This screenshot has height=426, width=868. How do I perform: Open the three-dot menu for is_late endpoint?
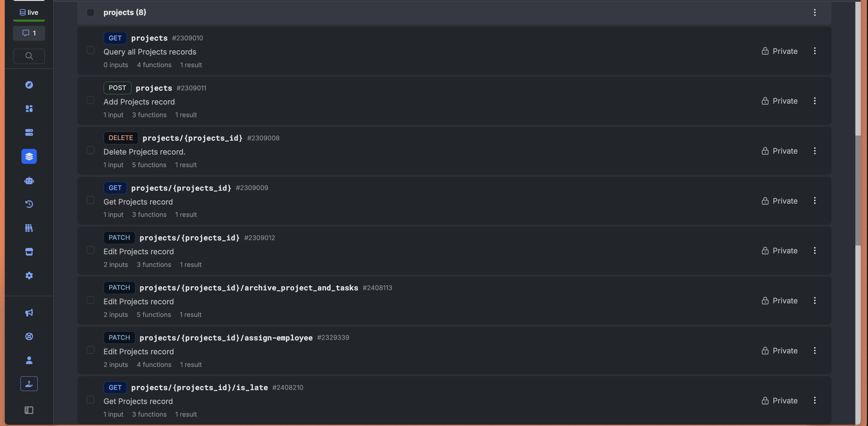[x=814, y=400]
